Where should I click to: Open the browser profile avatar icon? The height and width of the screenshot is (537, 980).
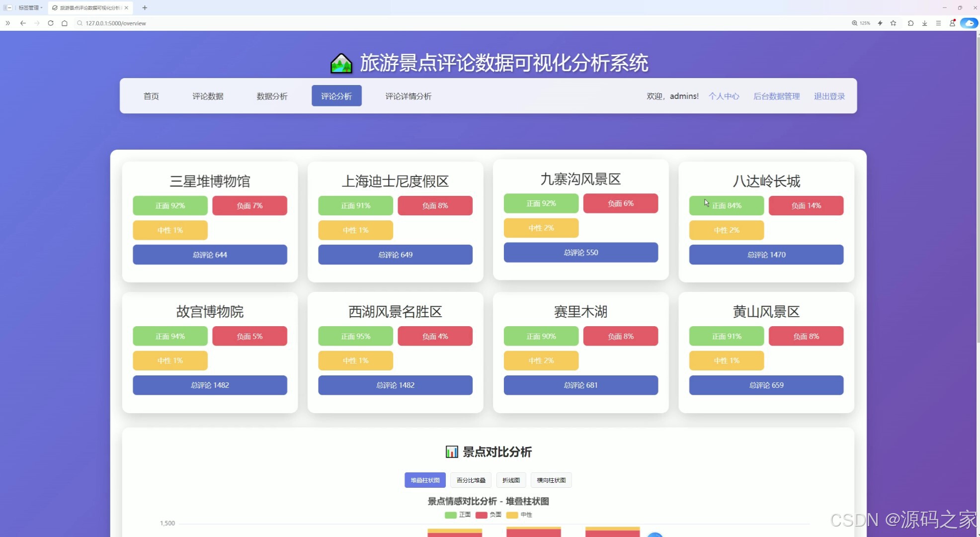[952, 23]
